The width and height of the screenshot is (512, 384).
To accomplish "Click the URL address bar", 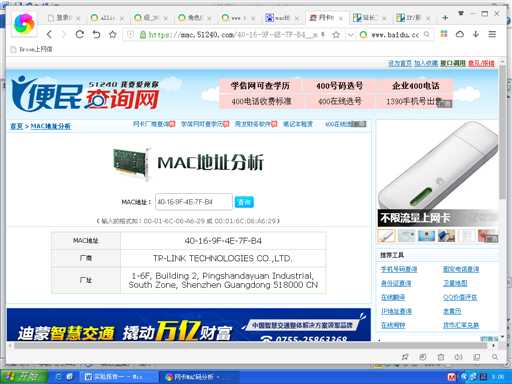I will pyautogui.click(x=233, y=35).
